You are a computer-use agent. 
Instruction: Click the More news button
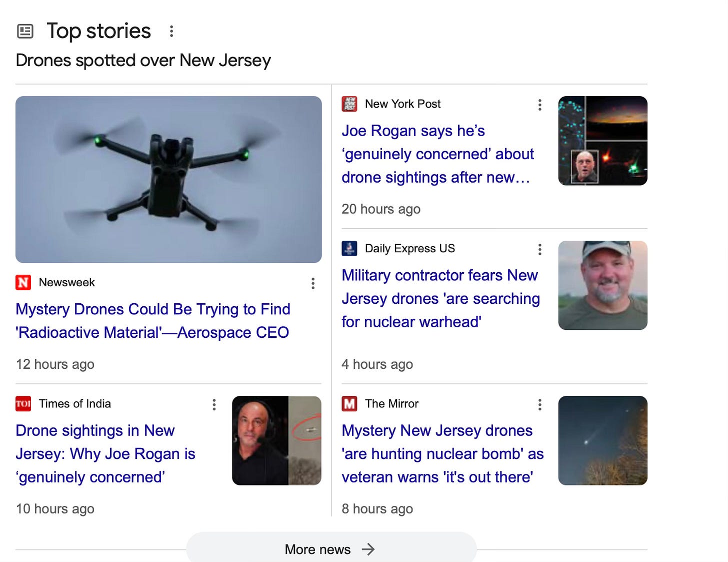pos(331,548)
